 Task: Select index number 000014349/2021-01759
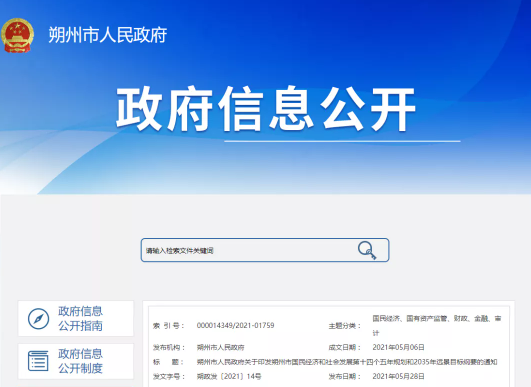pos(235,325)
